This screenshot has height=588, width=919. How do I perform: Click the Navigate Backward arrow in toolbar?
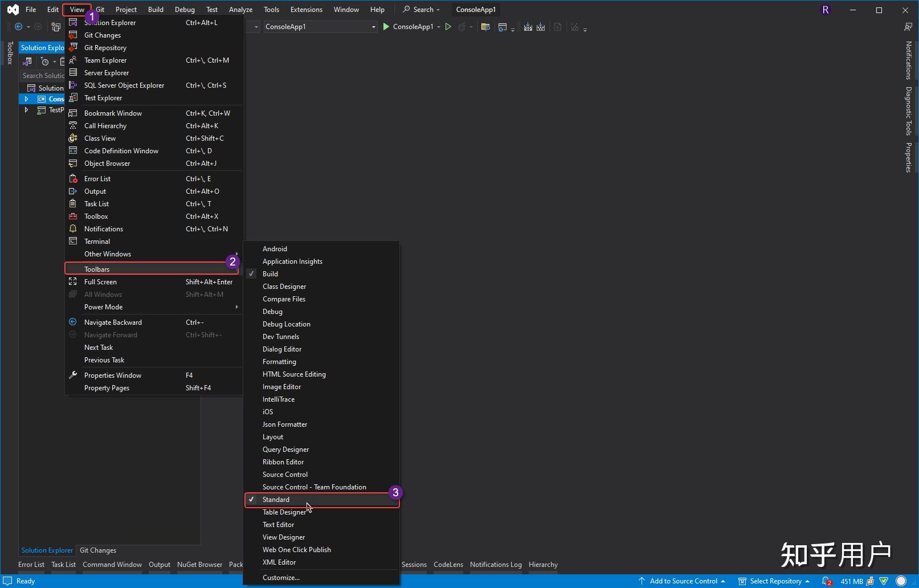[18, 27]
